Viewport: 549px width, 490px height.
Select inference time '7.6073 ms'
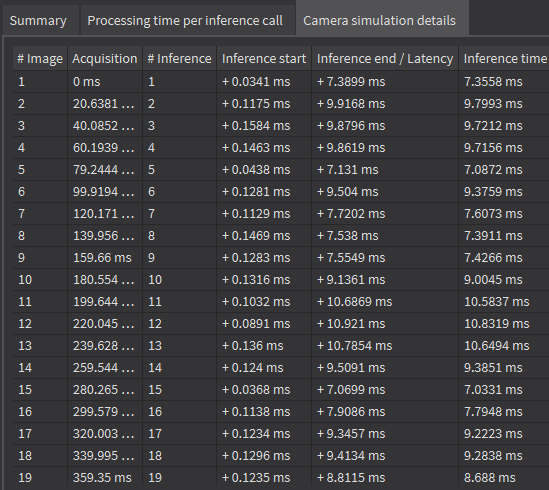pos(504,214)
